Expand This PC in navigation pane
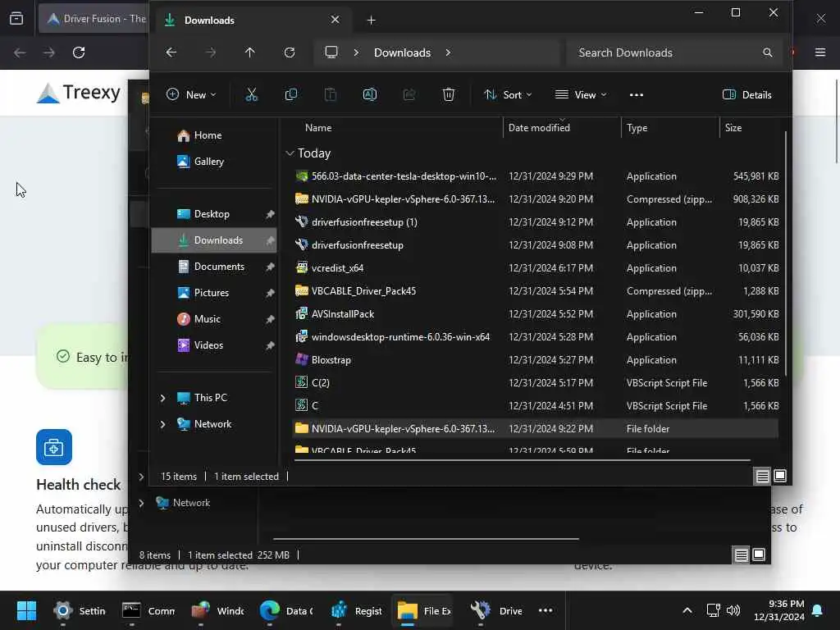 [163, 398]
